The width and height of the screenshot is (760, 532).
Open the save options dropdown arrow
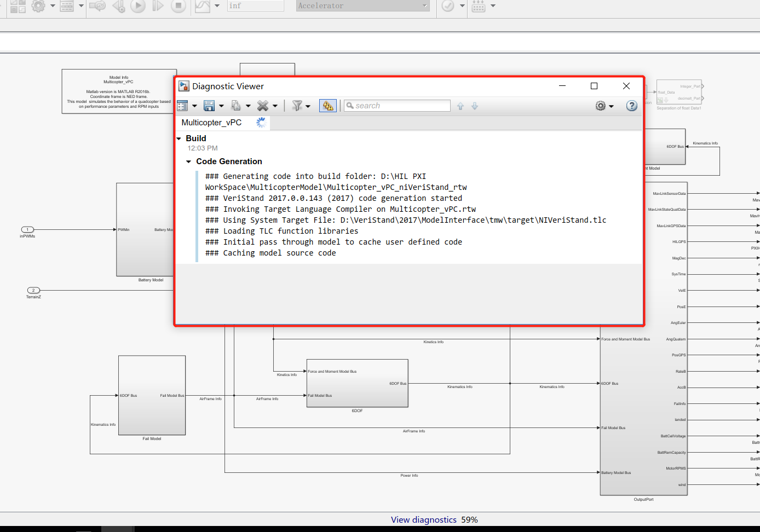[x=221, y=106]
